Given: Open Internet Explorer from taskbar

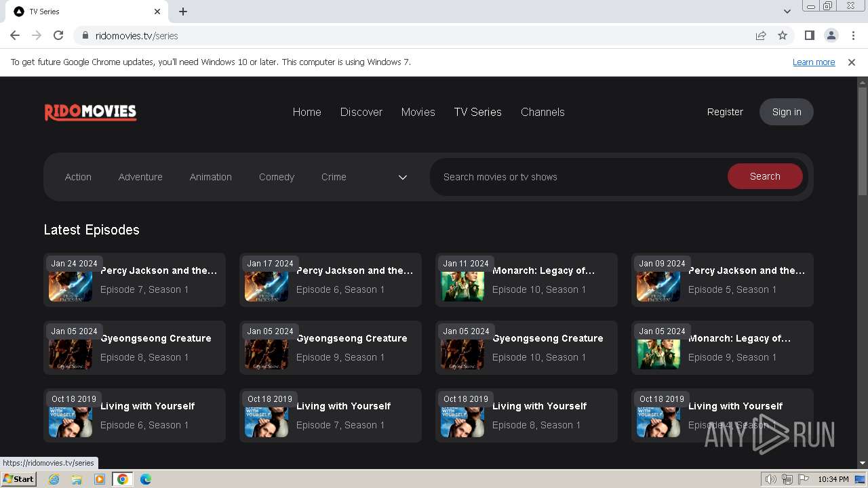Looking at the screenshot, I should 54,479.
